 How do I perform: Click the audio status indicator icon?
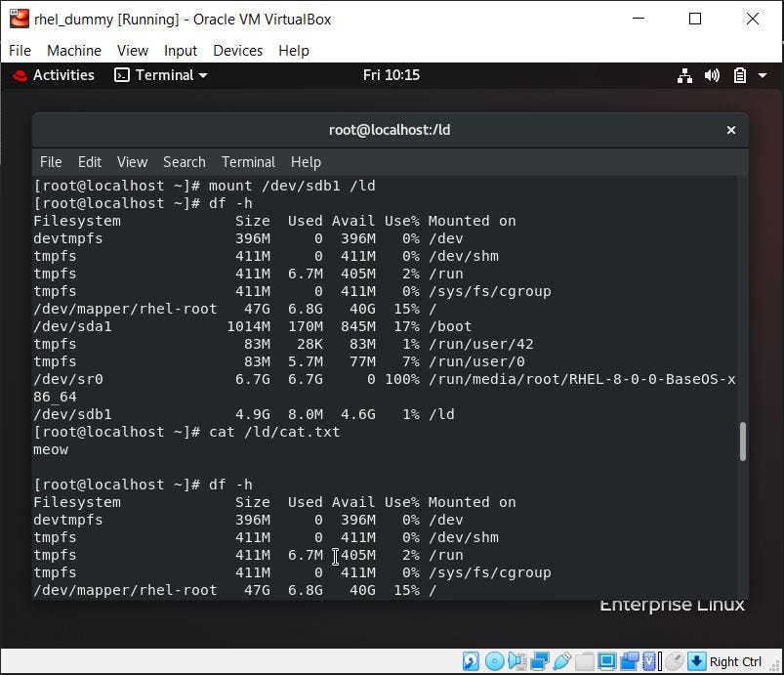coord(517,661)
